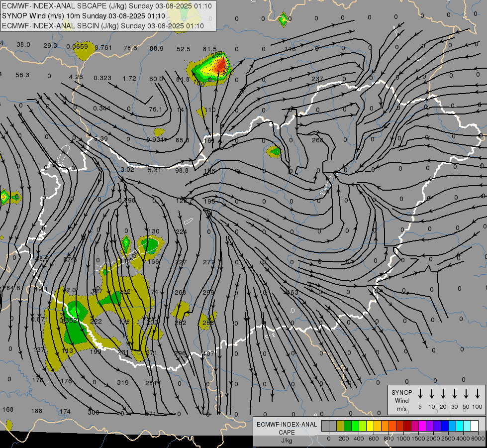Click the map value '1.72'

[x=129, y=78]
